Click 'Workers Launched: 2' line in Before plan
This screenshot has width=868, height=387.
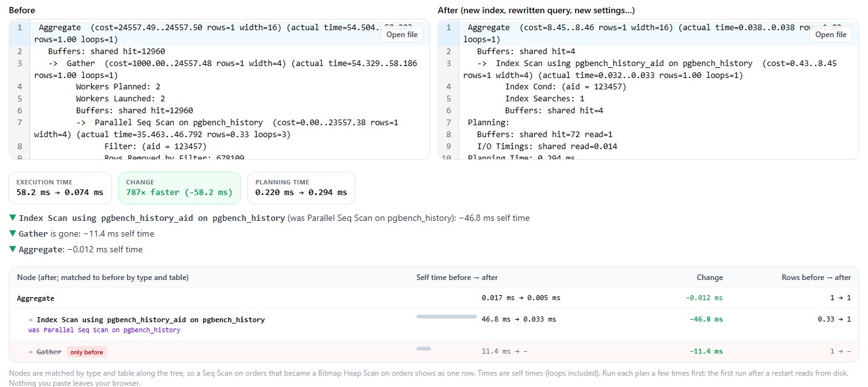(x=120, y=99)
